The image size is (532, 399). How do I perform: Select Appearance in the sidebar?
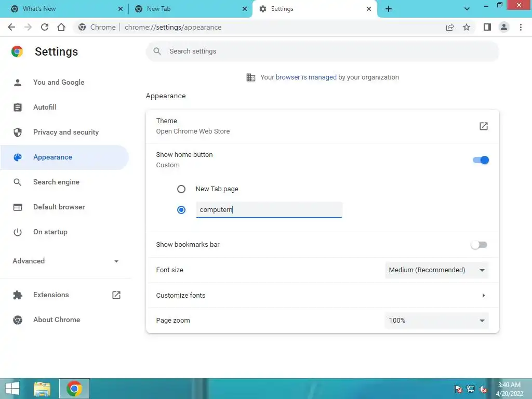[64, 157]
